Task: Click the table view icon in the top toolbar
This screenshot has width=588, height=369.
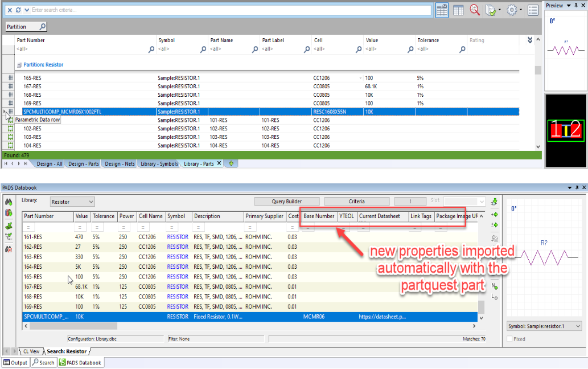Action: point(458,10)
